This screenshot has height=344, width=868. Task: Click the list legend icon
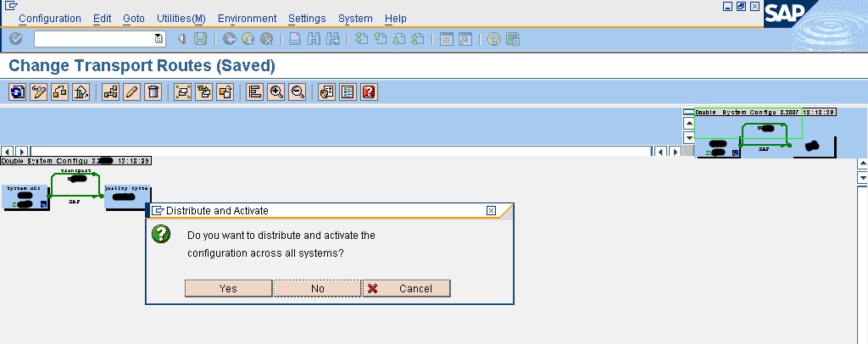(x=348, y=92)
